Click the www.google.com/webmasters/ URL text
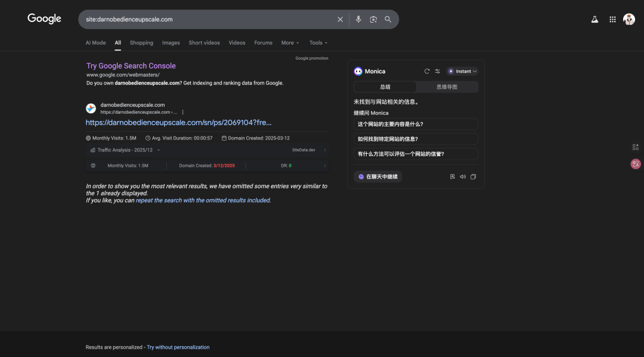This screenshot has height=357, width=644. pyautogui.click(x=123, y=74)
